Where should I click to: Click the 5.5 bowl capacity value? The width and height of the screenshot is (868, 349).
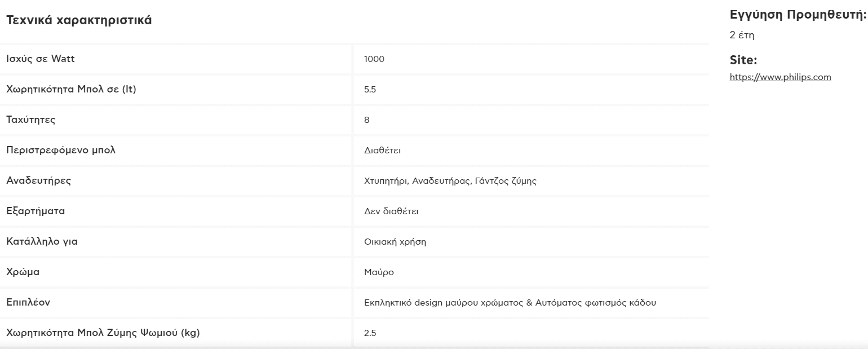[370, 89]
